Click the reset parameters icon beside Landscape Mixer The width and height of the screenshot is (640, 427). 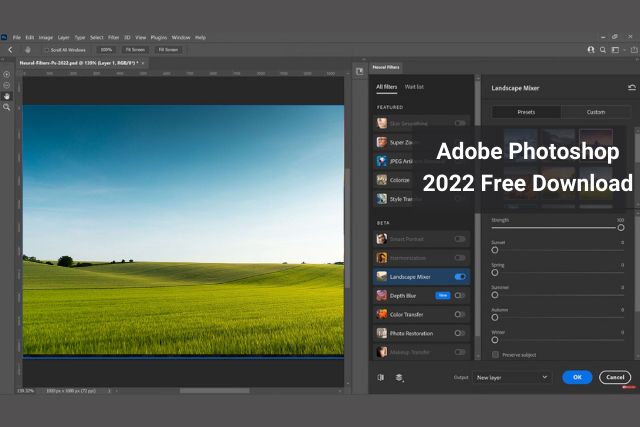[x=632, y=87]
